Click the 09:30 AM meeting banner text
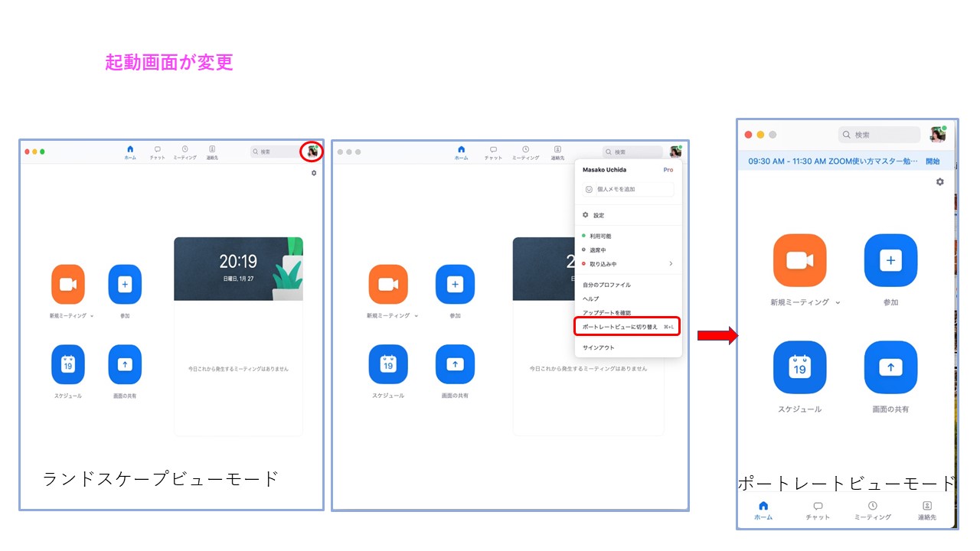 point(832,161)
